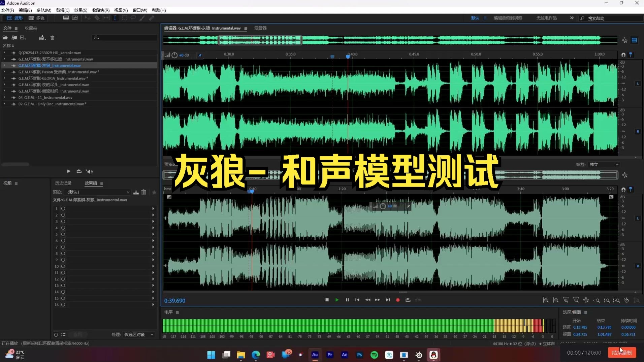Select the Marquee selection tool
Screen dimensions: 644x362
pyautogui.click(x=124, y=18)
